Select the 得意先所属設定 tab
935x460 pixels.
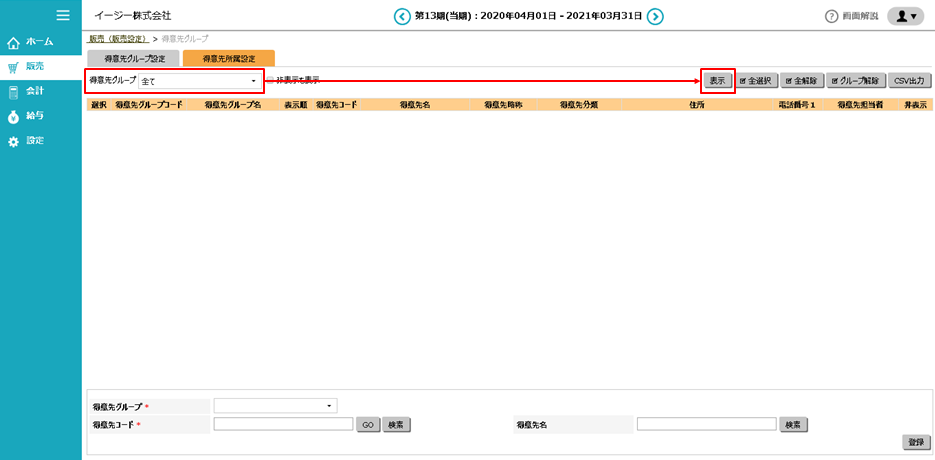tap(228, 59)
